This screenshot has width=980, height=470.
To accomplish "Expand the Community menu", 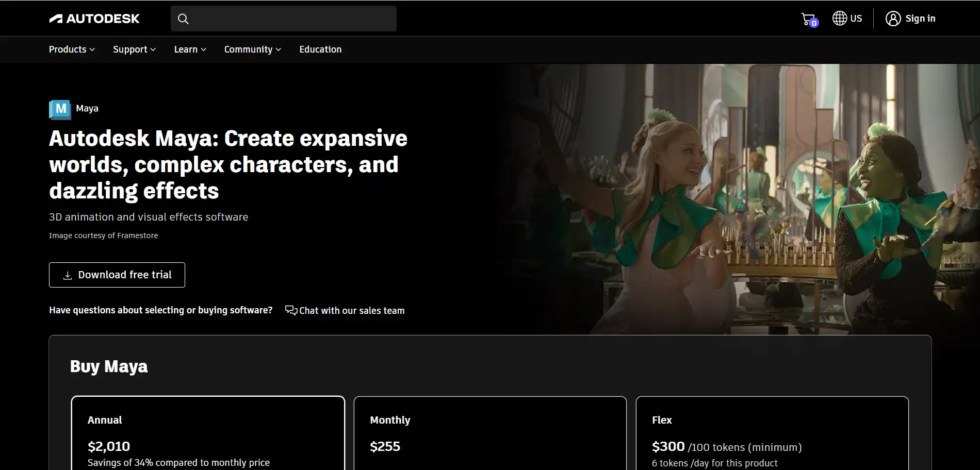I will click(x=252, y=49).
